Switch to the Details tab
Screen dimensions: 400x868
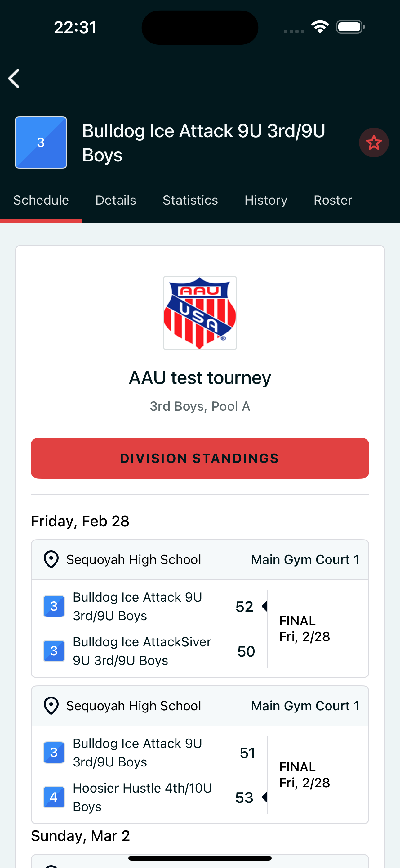[x=116, y=200]
